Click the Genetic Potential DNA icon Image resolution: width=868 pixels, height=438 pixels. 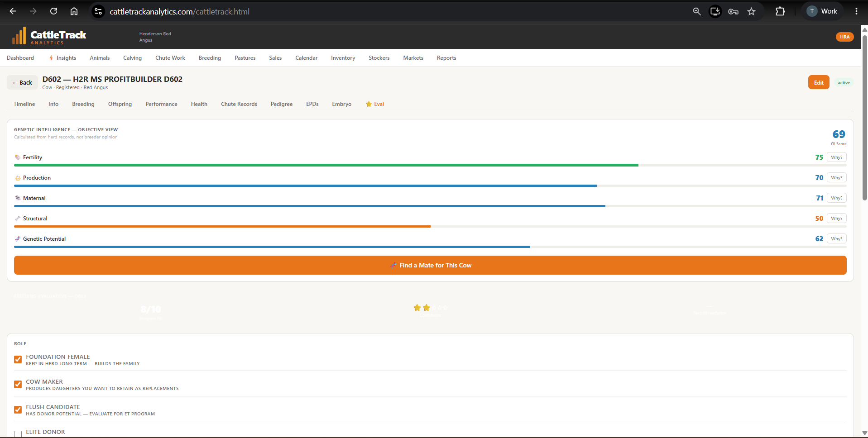click(18, 239)
